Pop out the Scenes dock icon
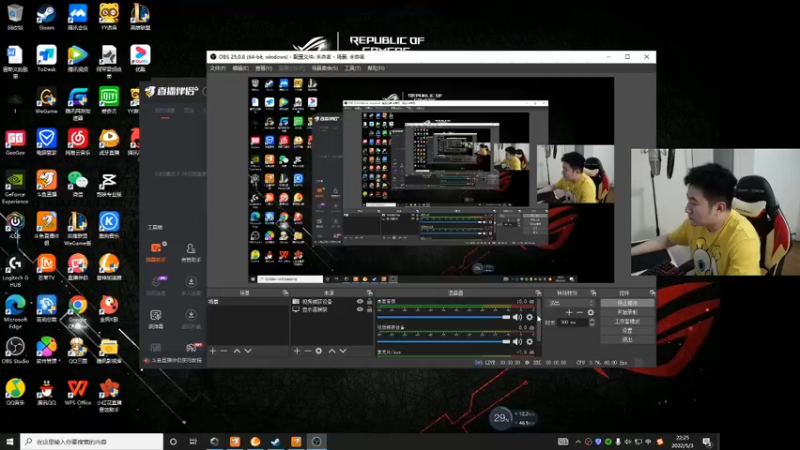The height and width of the screenshot is (450, 800). click(285, 293)
